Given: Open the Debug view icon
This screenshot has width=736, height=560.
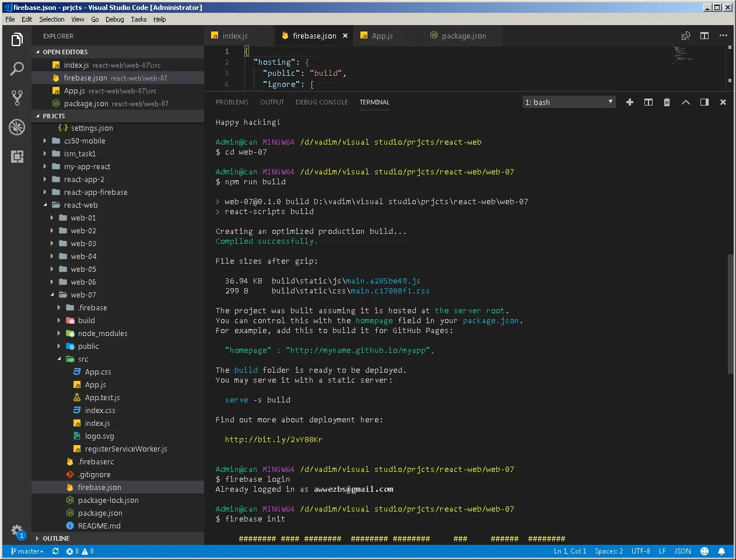Looking at the screenshot, I should (17, 127).
